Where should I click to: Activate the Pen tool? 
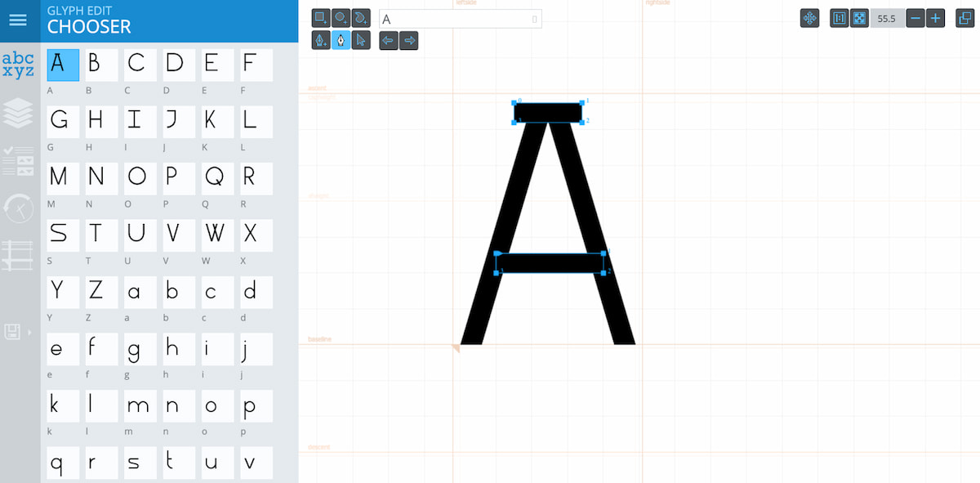(341, 39)
